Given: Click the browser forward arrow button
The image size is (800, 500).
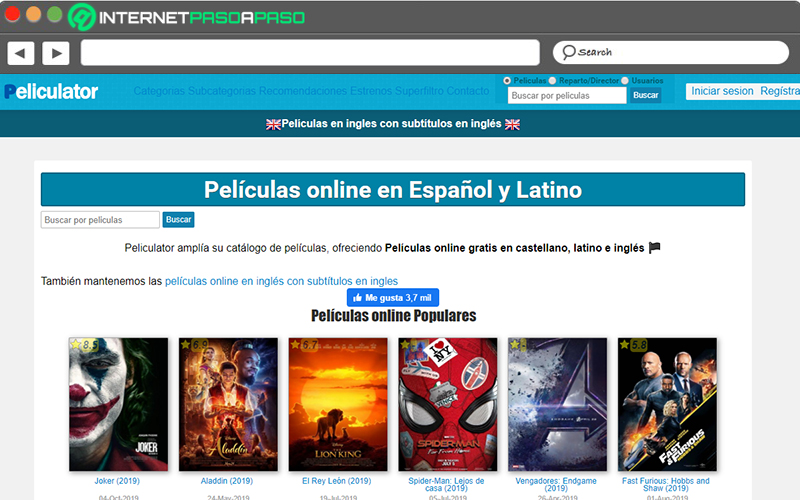Looking at the screenshot, I should click(x=56, y=53).
